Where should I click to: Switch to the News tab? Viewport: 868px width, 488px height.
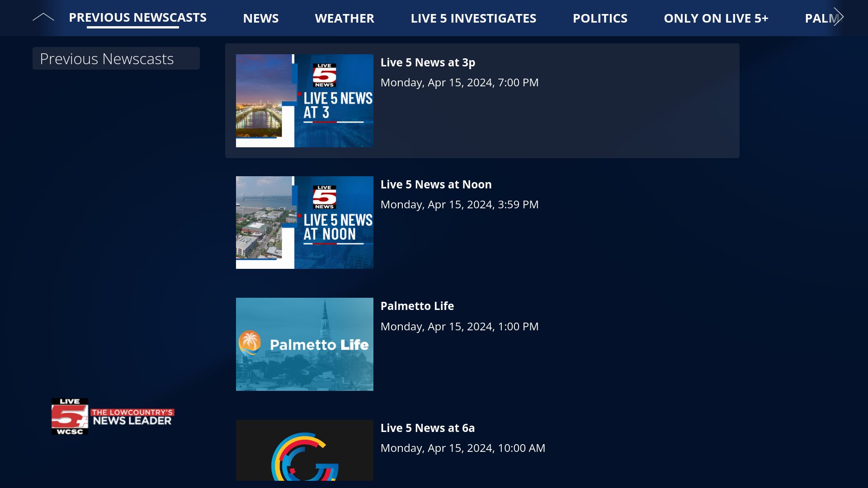point(261,18)
